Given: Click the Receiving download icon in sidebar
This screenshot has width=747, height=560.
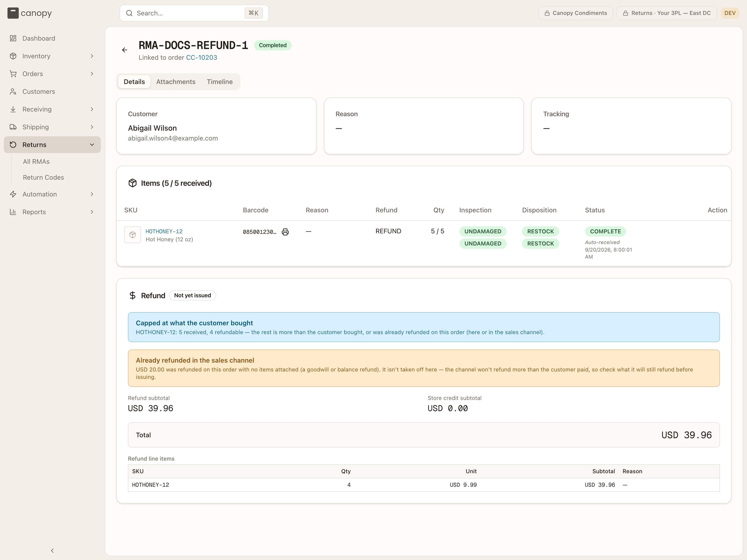Looking at the screenshot, I should 13,109.
